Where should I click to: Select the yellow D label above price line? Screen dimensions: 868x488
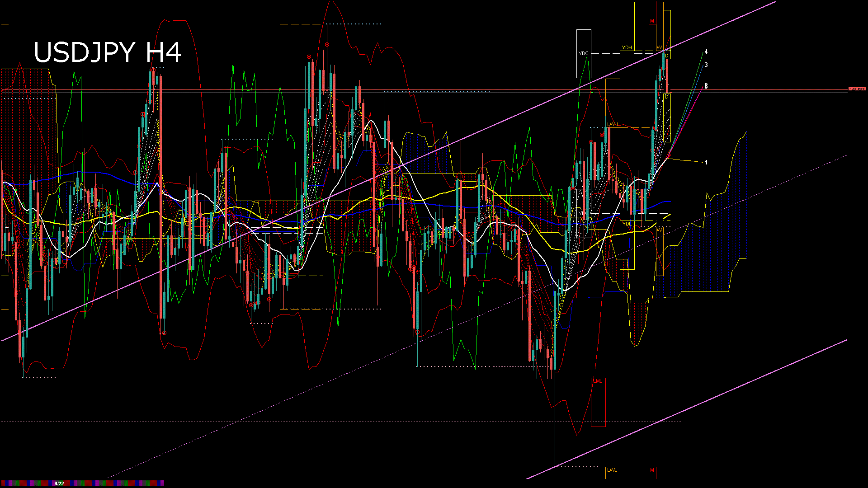667,56
